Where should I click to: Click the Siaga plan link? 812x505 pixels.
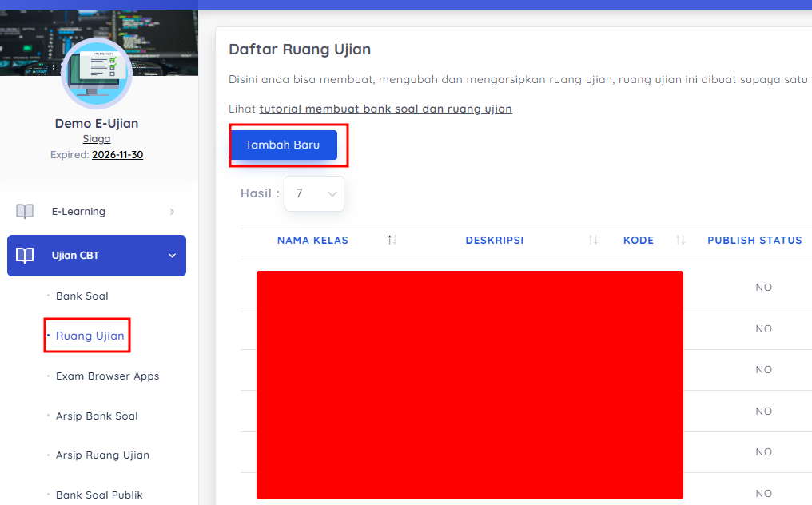97,139
